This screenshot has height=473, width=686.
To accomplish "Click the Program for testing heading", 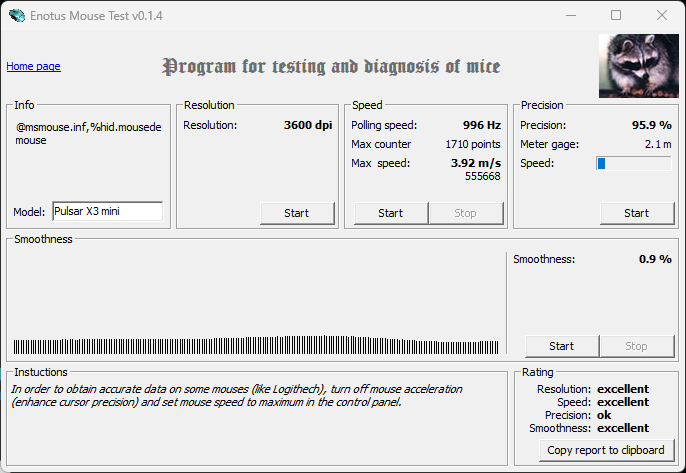I will tap(331, 67).
